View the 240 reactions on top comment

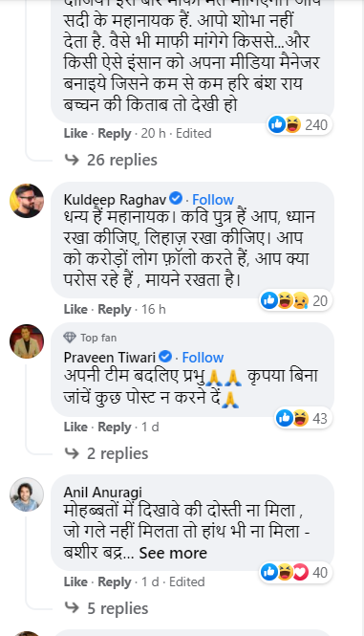(300, 125)
